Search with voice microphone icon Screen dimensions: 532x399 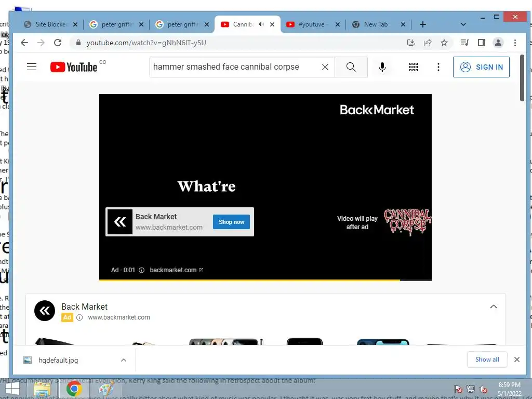click(x=382, y=67)
